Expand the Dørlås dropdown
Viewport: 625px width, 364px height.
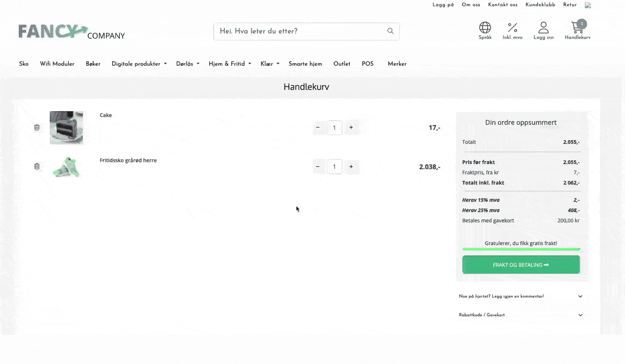click(188, 64)
